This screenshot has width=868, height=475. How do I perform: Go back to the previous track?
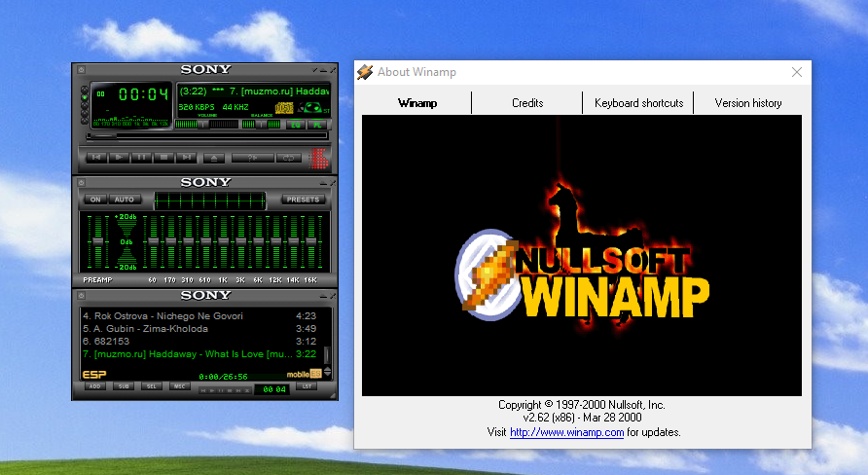click(x=96, y=157)
